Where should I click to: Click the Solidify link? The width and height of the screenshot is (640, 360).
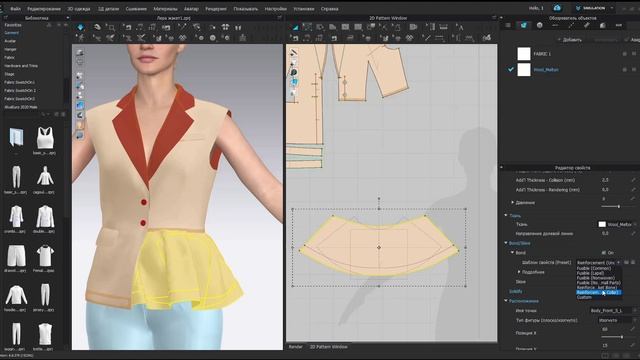(516, 291)
